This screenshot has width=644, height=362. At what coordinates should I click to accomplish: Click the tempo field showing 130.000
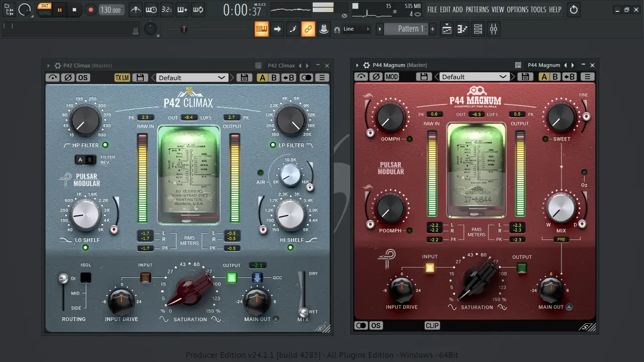112,9
